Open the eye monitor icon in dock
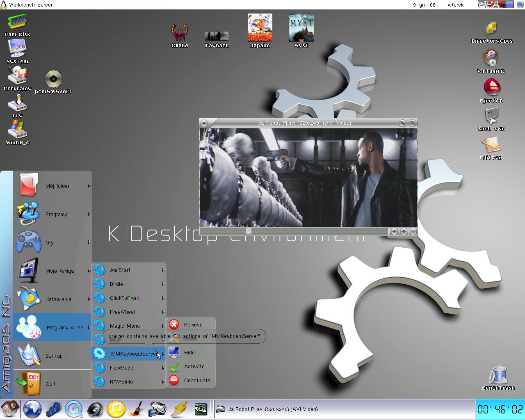Viewport: 525px width, 420px height. click(x=201, y=409)
